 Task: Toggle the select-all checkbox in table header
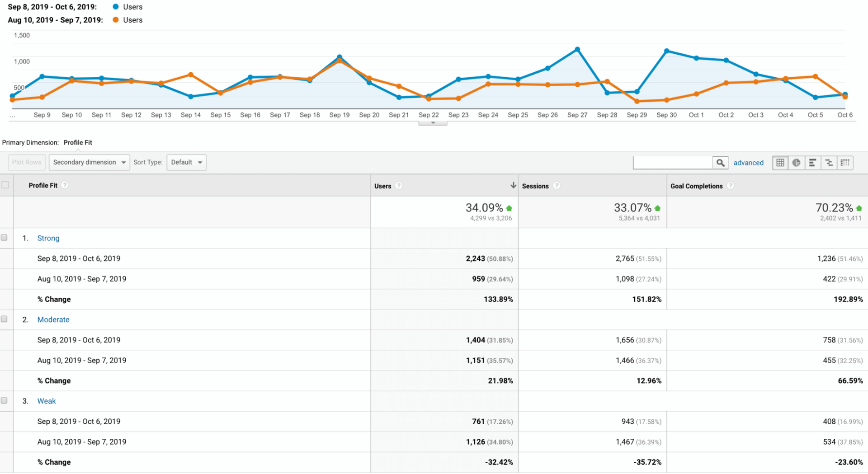point(5,185)
